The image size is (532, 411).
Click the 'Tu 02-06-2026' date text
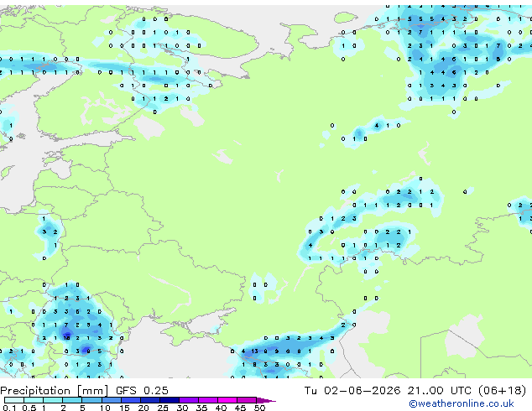tap(352, 391)
